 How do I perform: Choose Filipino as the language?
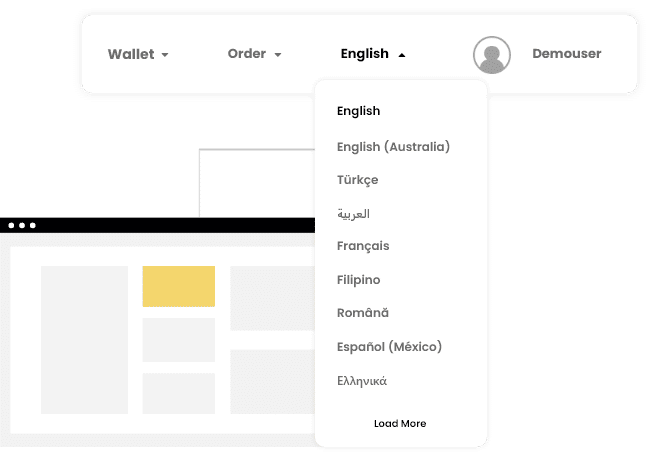click(x=359, y=280)
